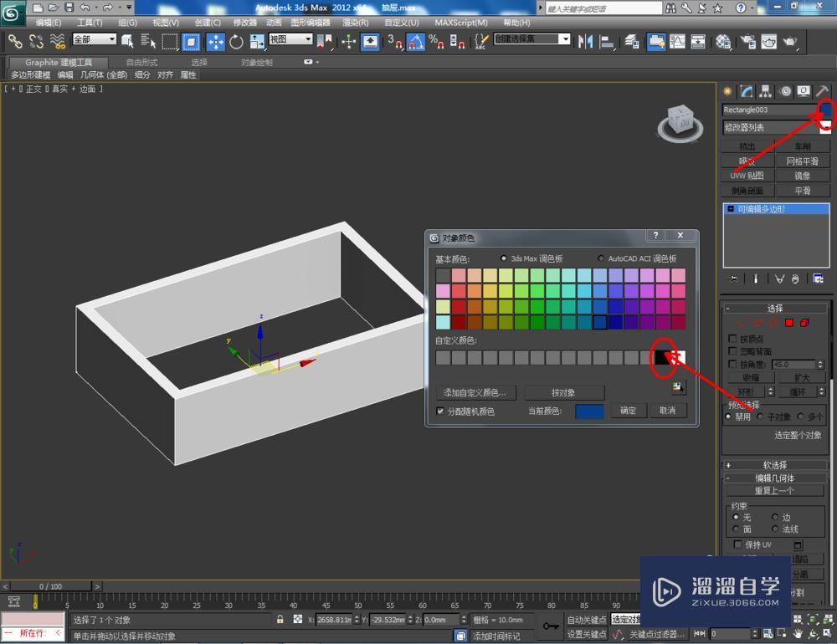Viewport: 837px width, 644px height.
Task: Open the Material Editor icon
Action: point(721,39)
